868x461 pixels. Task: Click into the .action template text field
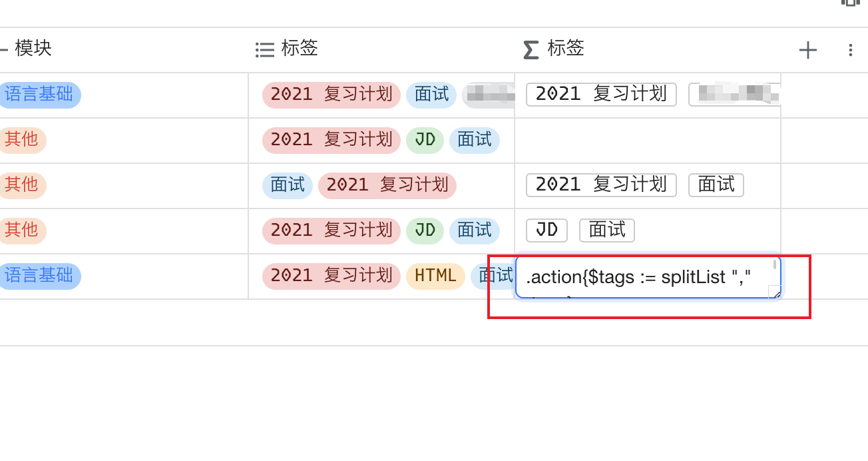click(x=639, y=277)
